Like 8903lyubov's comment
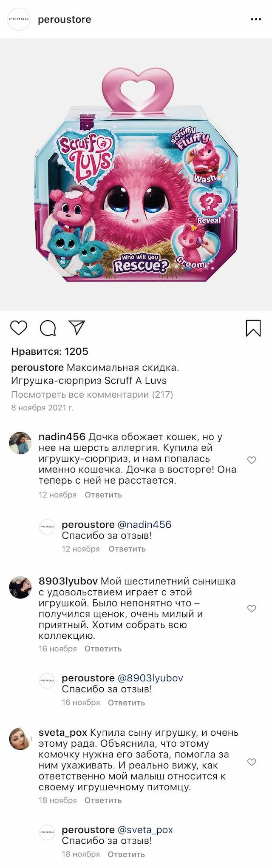The width and height of the screenshot is (272, 868). (x=252, y=609)
